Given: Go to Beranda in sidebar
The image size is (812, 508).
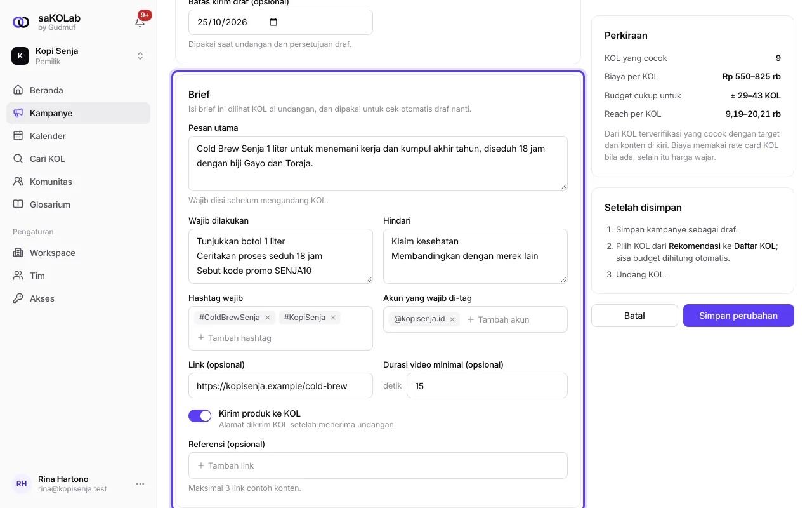Looking at the screenshot, I should (x=79, y=90).
